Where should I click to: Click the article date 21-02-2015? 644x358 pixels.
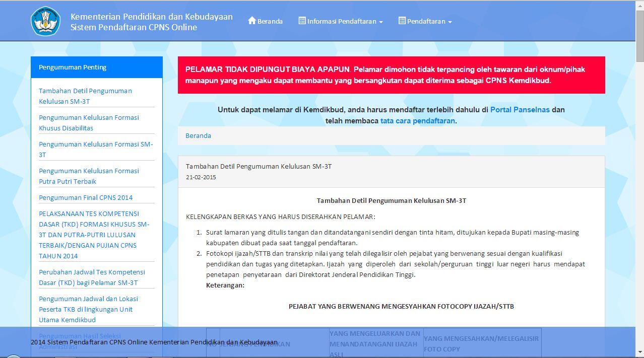click(x=201, y=177)
